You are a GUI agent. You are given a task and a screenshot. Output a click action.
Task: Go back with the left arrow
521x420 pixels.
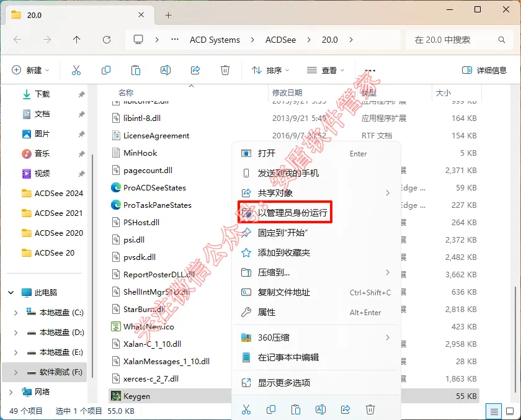point(17,40)
